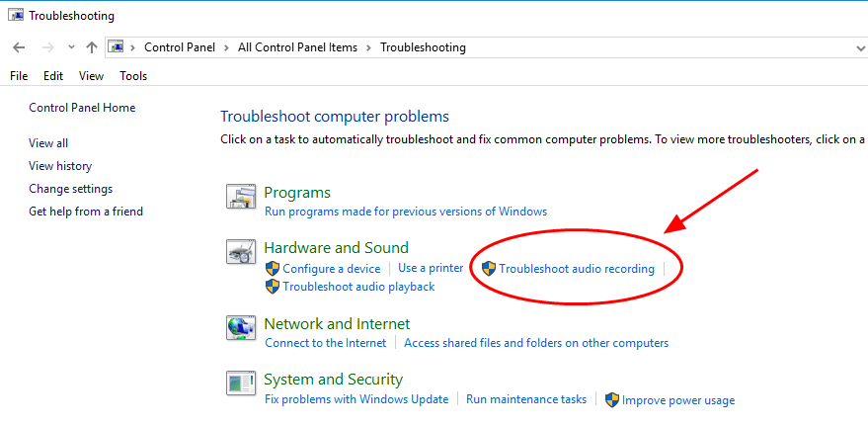Click the Control Panel icon in address bar
The width and height of the screenshot is (868, 427).
click(x=117, y=47)
